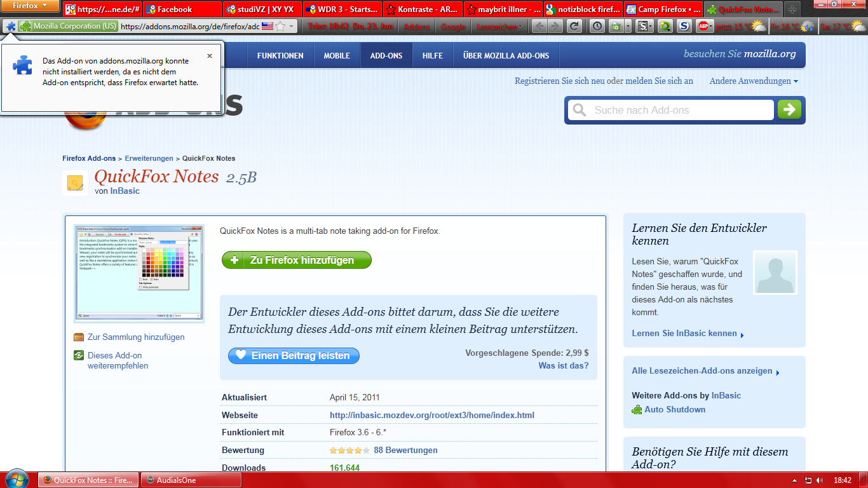Switch to the studiVZ | XY YX tab

[262, 10]
